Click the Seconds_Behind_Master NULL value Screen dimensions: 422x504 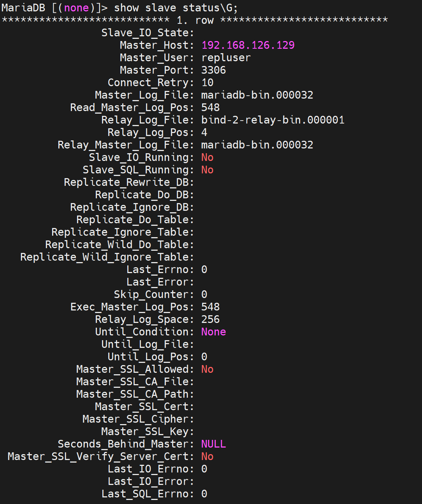[x=213, y=444]
